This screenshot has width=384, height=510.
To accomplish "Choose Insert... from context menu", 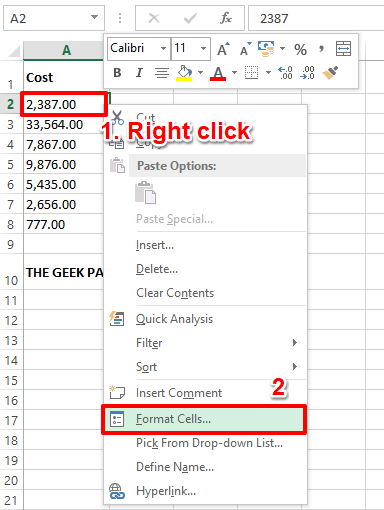I will pos(155,245).
